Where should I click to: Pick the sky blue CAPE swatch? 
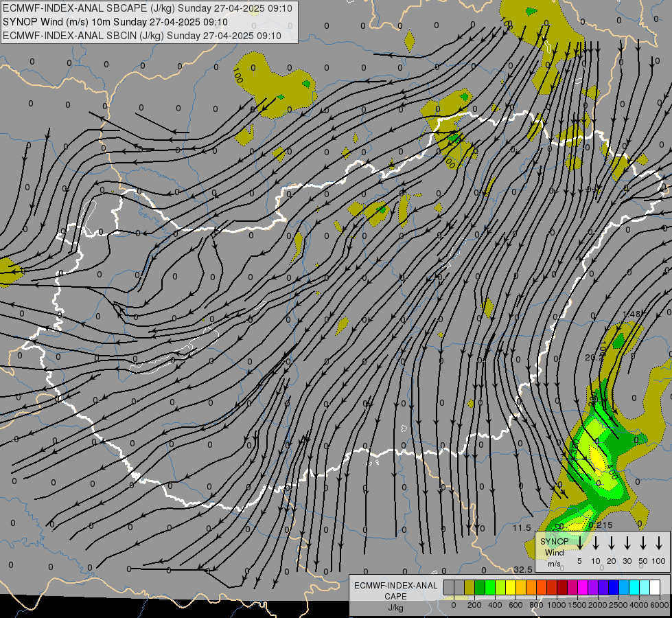[x=623, y=587]
